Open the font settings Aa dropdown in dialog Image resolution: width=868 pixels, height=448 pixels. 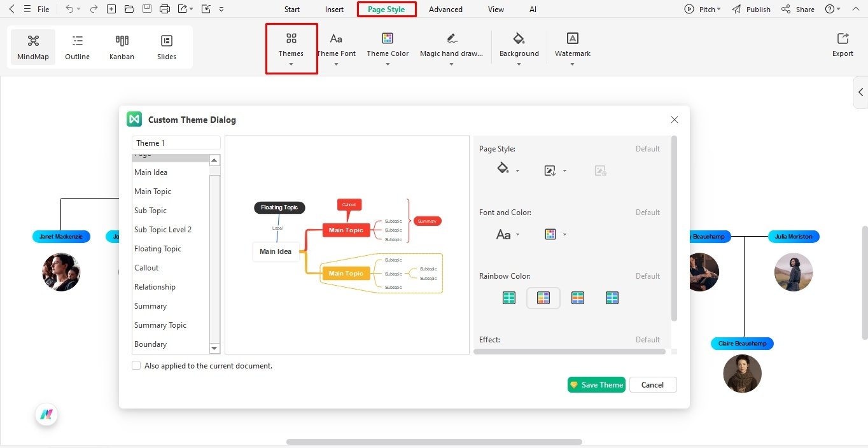pyautogui.click(x=506, y=234)
